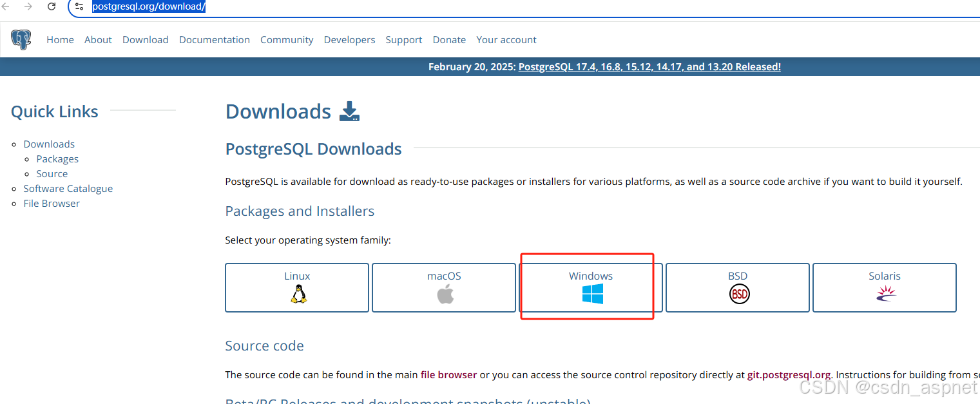
Task: Select the BSD label text
Action: (738, 276)
